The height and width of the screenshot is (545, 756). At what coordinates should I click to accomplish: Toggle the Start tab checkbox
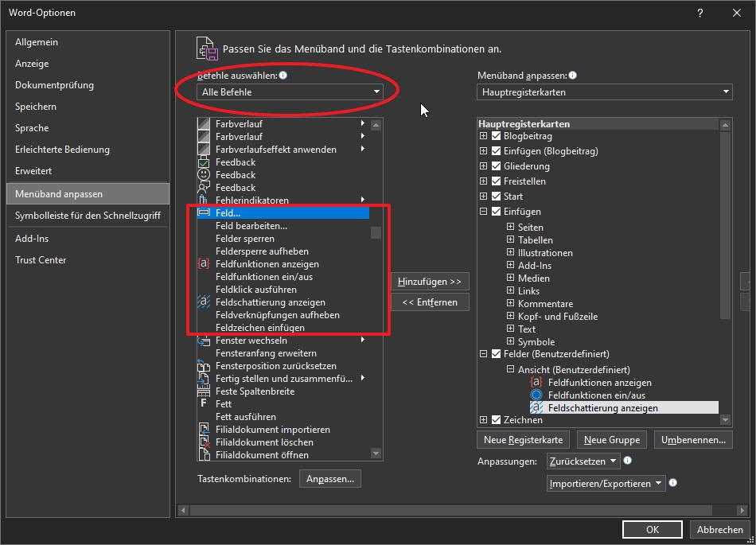pos(496,197)
